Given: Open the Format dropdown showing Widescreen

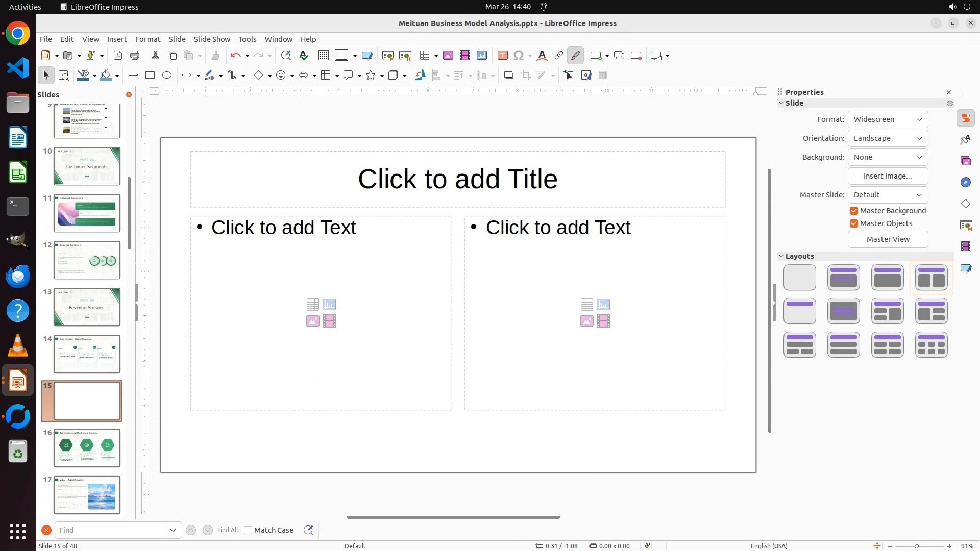Looking at the screenshot, I should (x=888, y=119).
